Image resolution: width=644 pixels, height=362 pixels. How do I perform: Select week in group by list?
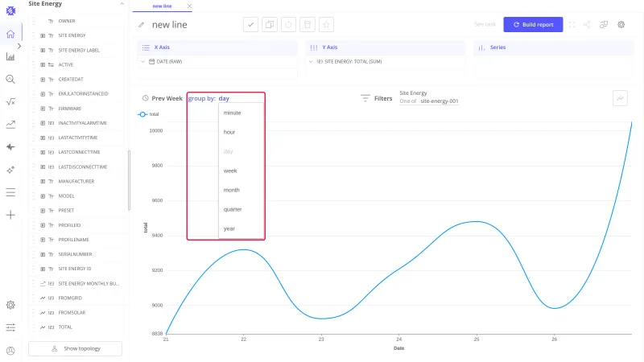(x=230, y=171)
